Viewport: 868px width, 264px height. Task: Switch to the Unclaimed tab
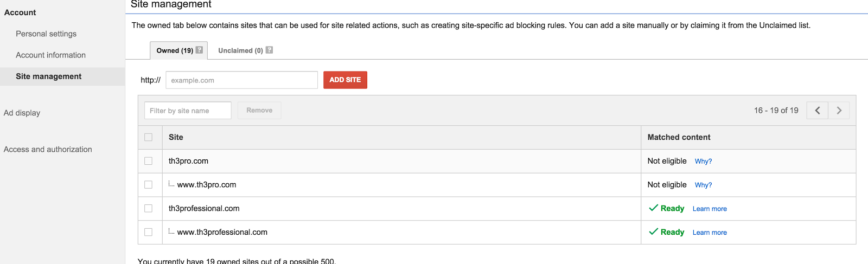point(240,50)
